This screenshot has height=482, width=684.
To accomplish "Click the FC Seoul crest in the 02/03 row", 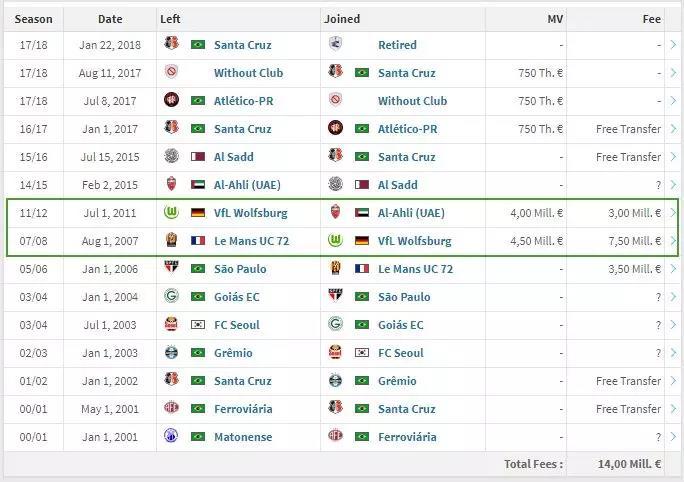I will [x=335, y=353].
